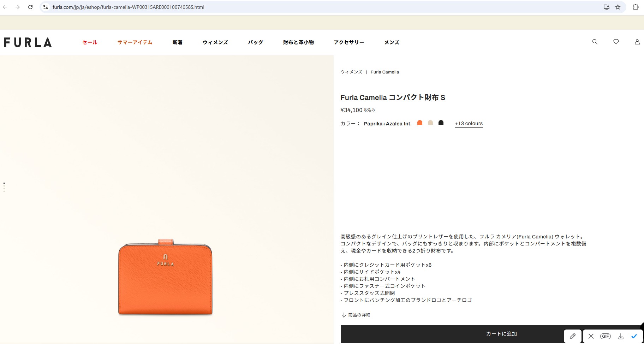The height and width of the screenshot is (344, 644).
Task: Open the account profile icon
Action: (637, 42)
